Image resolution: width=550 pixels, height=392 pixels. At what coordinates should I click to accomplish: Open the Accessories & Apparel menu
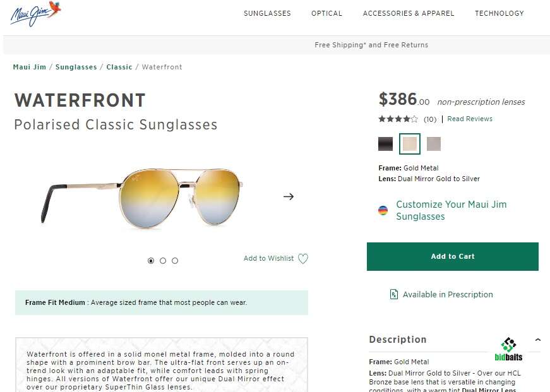408,13
